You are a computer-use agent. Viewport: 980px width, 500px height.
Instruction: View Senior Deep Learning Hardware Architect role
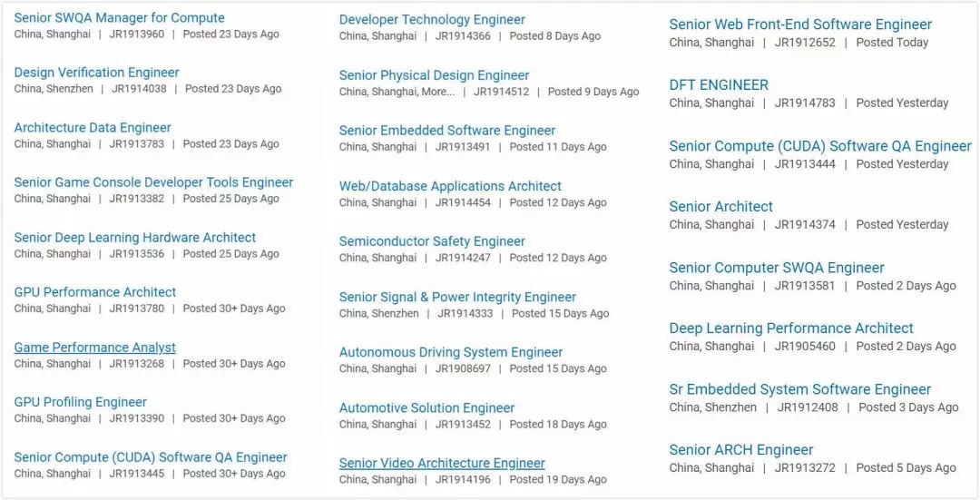point(135,238)
